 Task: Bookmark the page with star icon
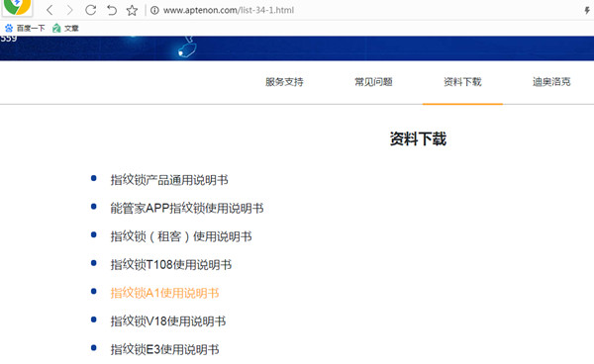coord(132,10)
